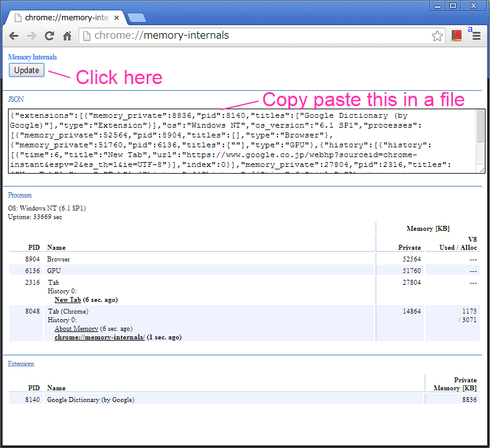Maximize the Chrome window

click(453, 6)
